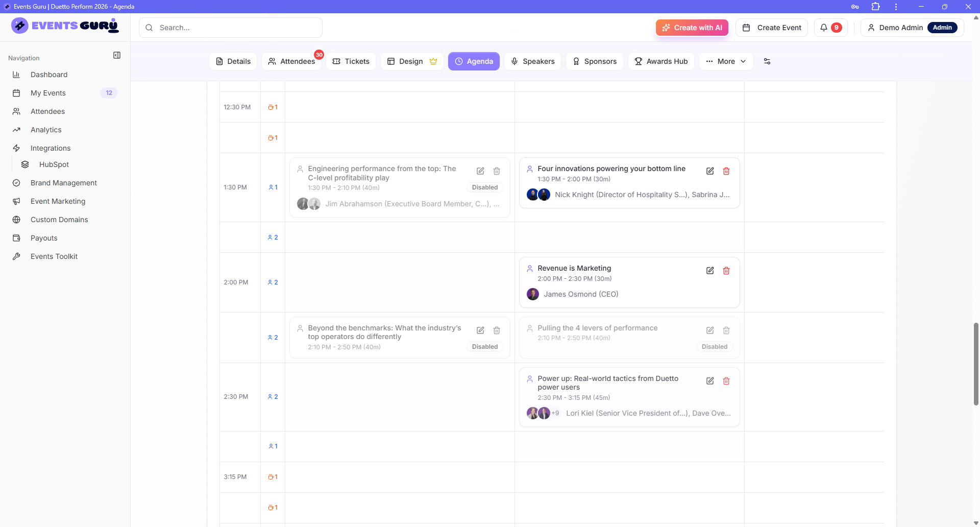Open the Sponsors tab
980x527 pixels.
[594, 61]
